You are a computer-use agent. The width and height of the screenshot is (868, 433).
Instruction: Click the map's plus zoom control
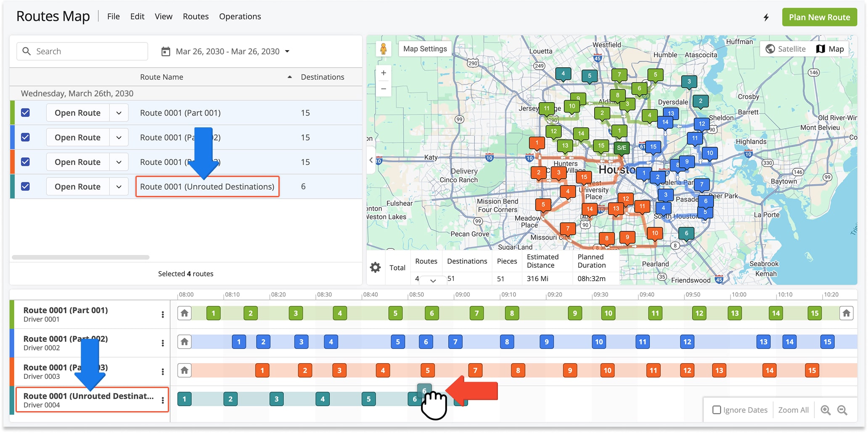click(383, 72)
